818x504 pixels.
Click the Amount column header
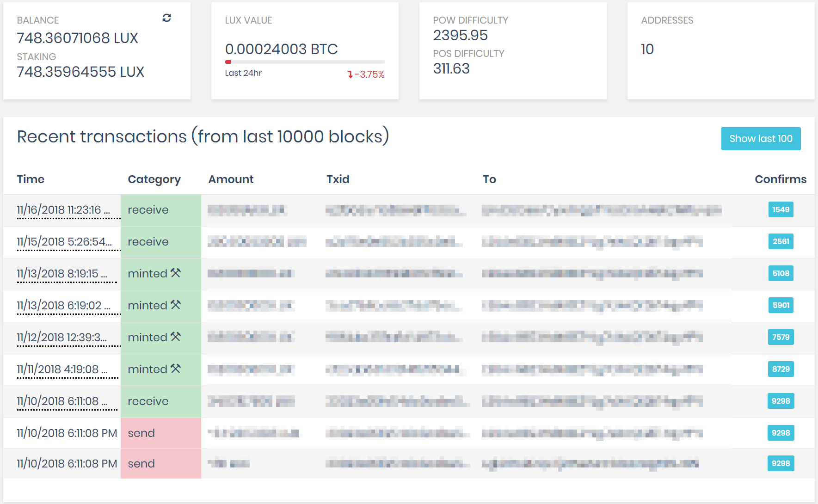pyautogui.click(x=231, y=179)
